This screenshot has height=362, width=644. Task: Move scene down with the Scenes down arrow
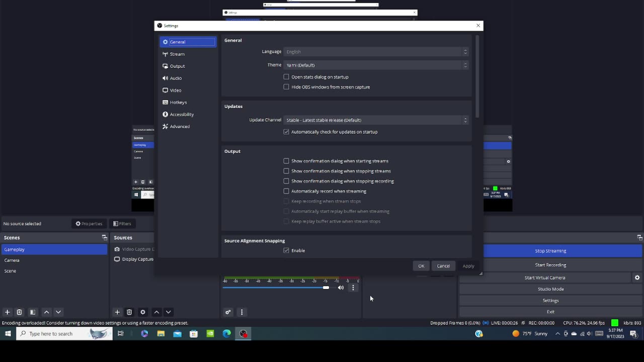58,312
